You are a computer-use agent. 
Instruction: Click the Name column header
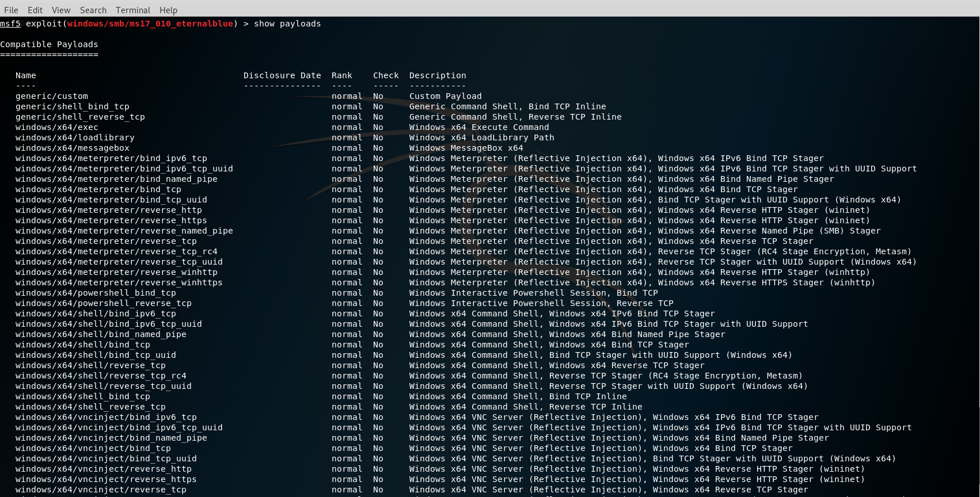[x=26, y=75]
